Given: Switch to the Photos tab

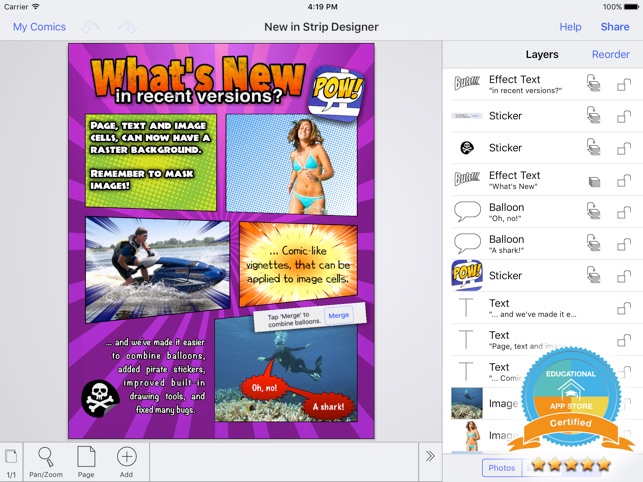Looking at the screenshot, I should [x=502, y=468].
